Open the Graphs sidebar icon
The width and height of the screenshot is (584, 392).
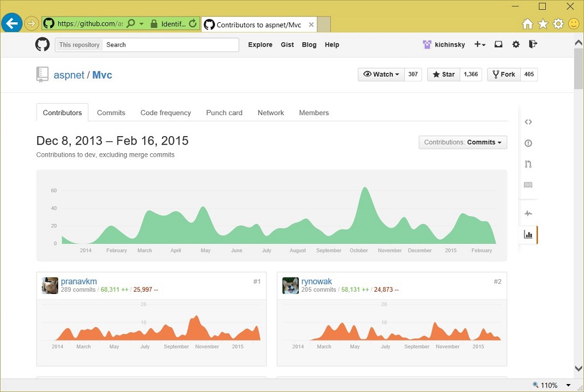pyautogui.click(x=528, y=234)
